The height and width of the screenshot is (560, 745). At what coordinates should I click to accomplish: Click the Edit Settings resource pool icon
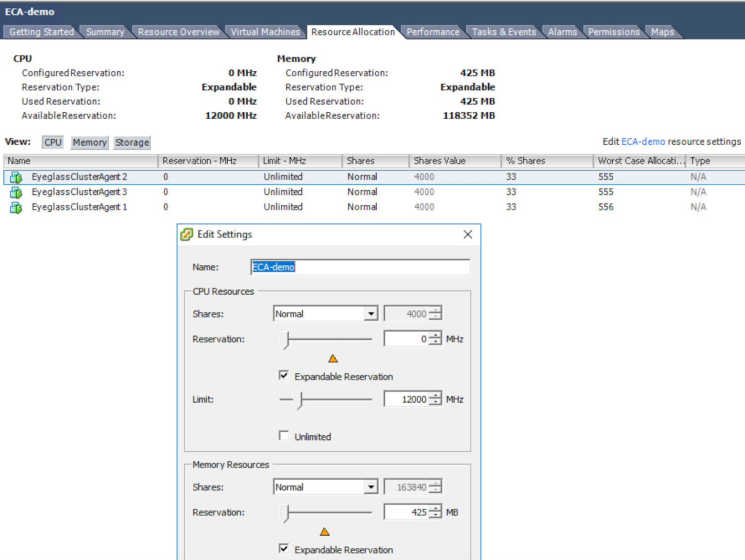[187, 235]
